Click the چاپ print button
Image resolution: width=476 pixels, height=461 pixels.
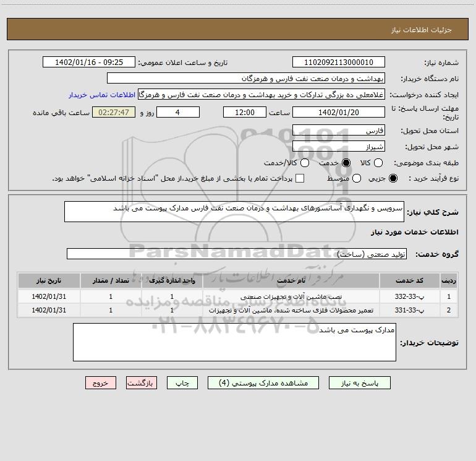click(x=182, y=383)
